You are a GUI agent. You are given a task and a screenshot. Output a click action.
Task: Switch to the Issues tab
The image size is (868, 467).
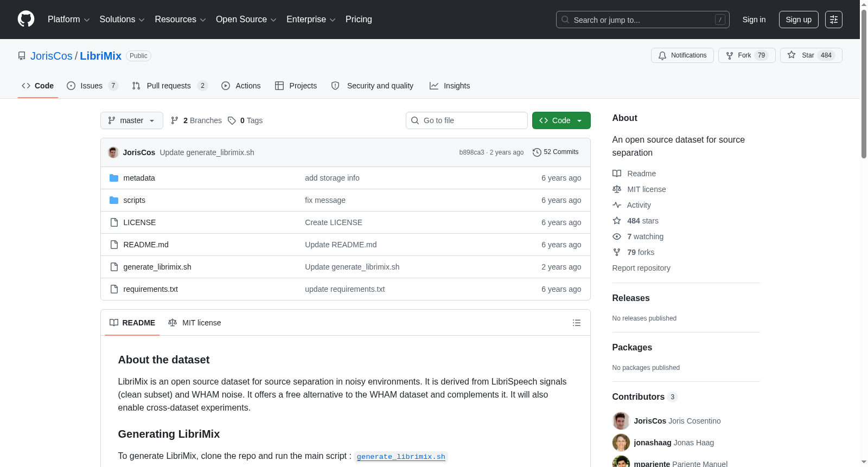click(92, 86)
